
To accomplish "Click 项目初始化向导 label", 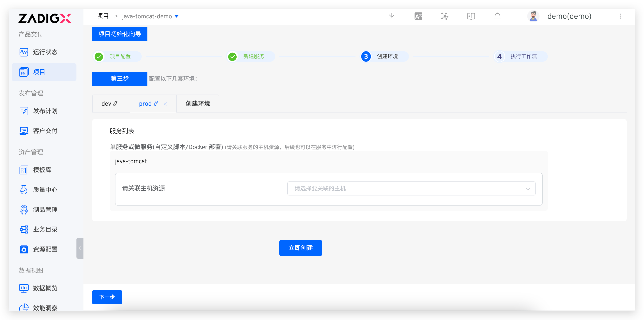I will pos(120,34).
